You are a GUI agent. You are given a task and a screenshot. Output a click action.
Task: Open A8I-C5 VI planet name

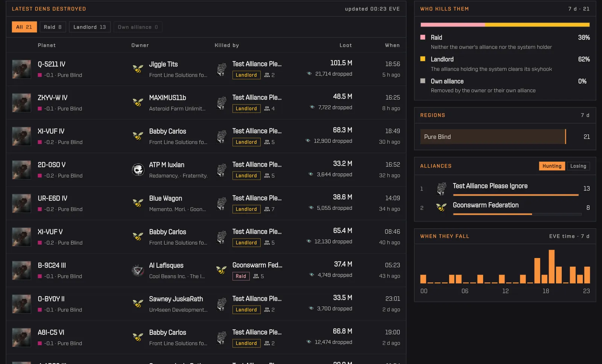[51, 332]
